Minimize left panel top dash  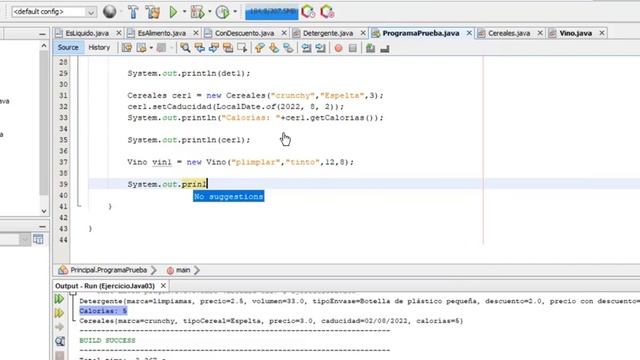[42, 35]
